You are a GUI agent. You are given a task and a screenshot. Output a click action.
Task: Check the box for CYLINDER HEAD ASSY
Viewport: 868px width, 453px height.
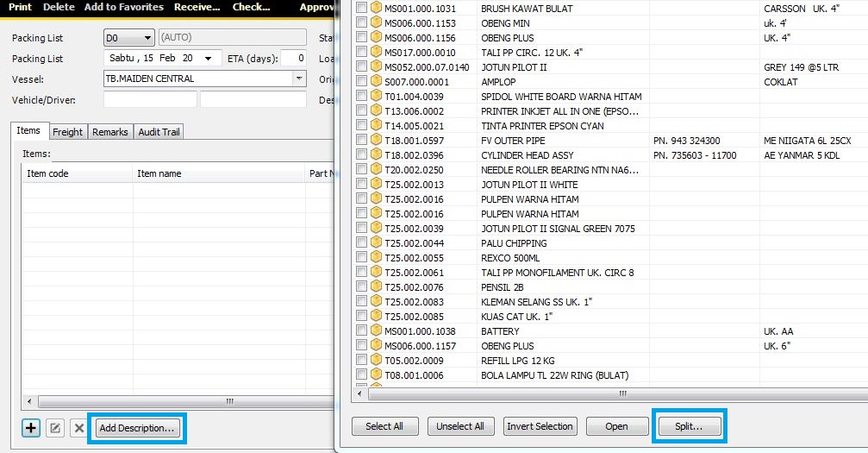(x=361, y=155)
